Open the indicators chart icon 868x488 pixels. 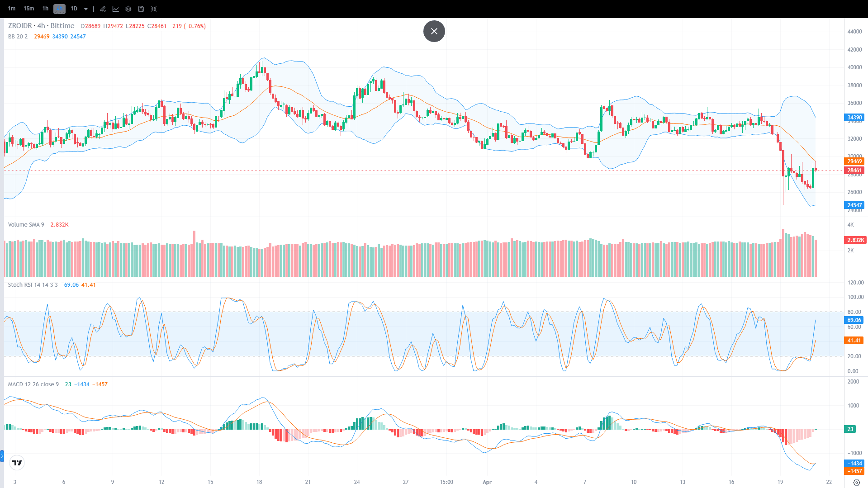pos(116,9)
